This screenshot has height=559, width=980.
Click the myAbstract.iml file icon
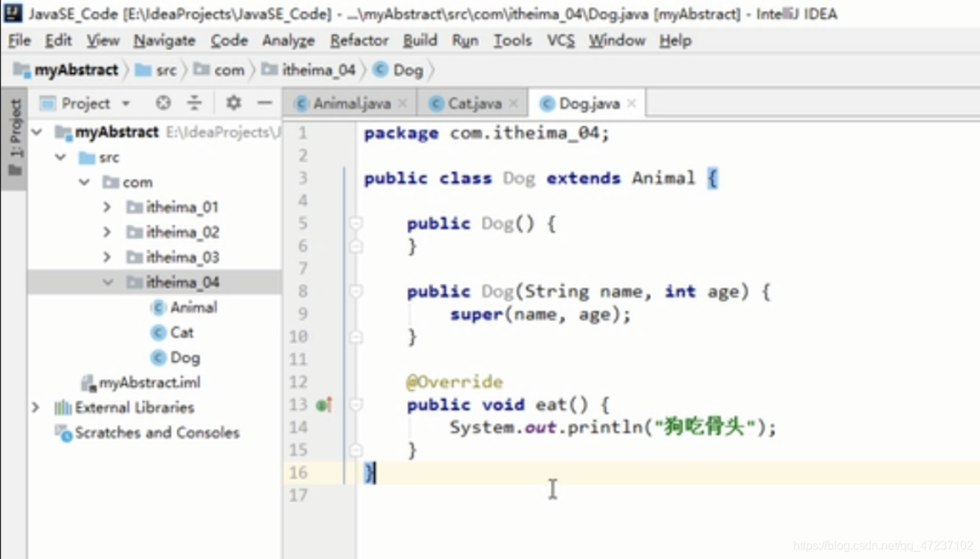[89, 383]
